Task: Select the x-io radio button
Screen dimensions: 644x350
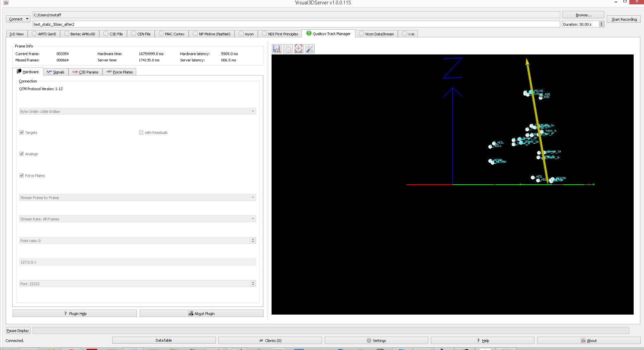Action: coord(405,33)
